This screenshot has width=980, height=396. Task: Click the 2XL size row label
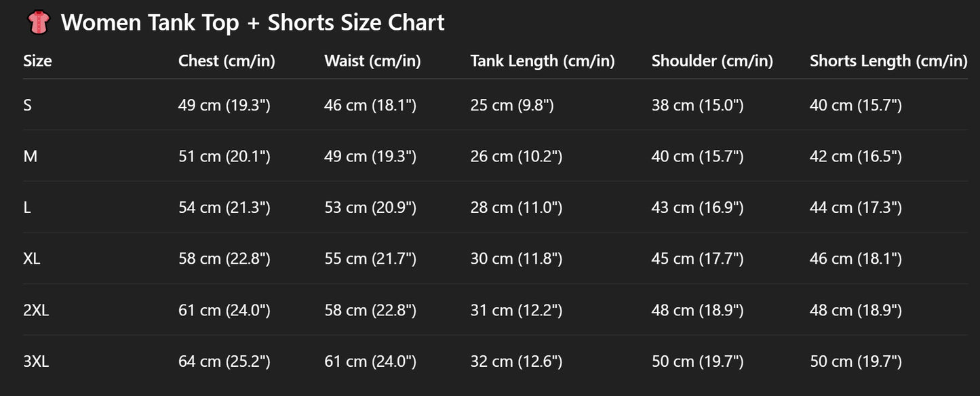[x=36, y=311]
